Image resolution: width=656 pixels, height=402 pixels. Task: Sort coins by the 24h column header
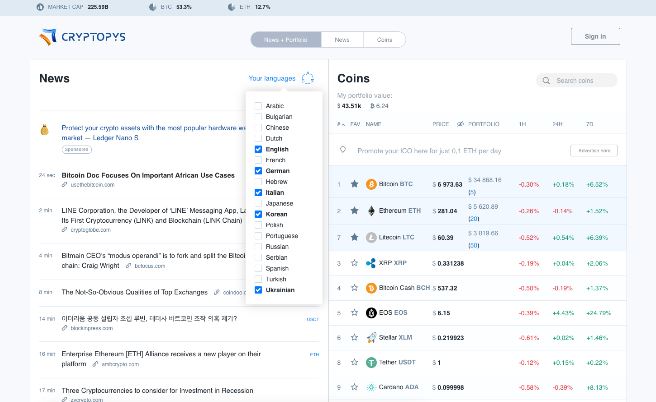[x=557, y=124]
